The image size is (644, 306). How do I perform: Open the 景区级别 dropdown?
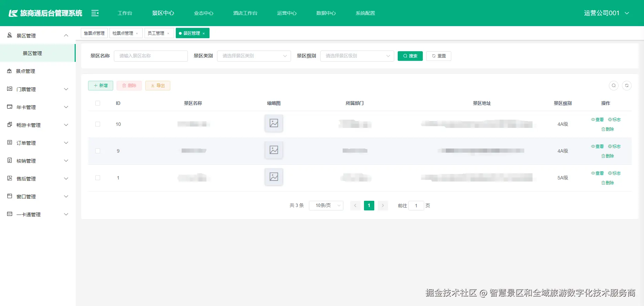tap(357, 56)
